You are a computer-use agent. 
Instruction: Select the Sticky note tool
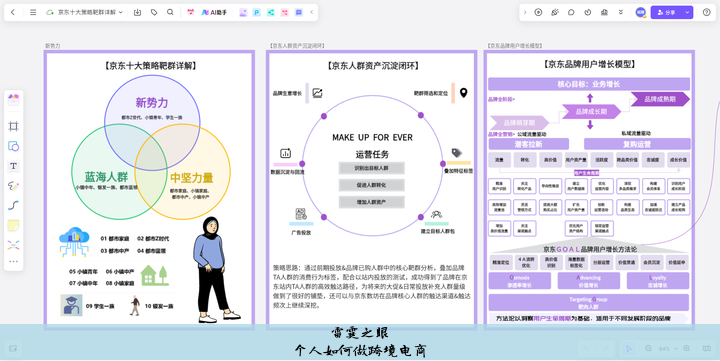pyautogui.click(x=13, y=225)
